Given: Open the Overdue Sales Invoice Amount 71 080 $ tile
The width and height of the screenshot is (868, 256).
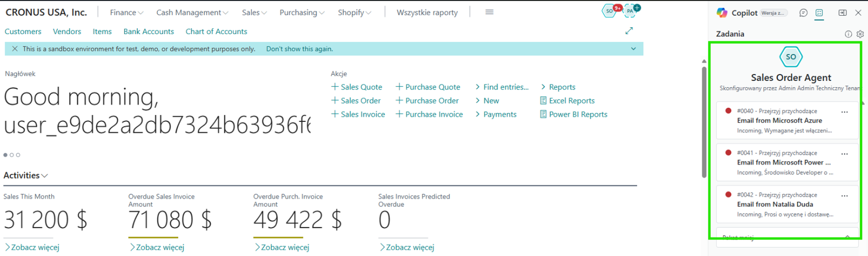Looking at the screenshot, I should (x=170, y=219).
